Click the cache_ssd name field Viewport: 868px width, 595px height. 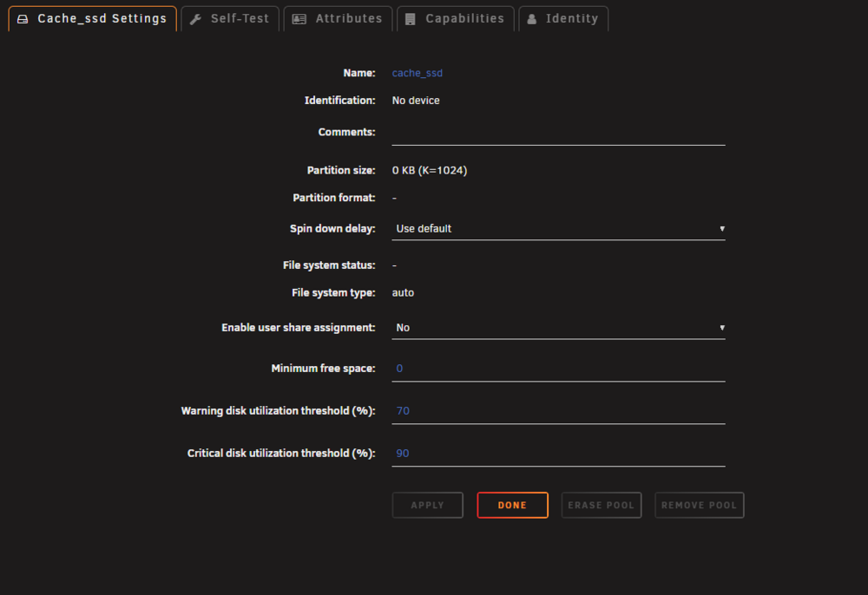coord(418,73)
